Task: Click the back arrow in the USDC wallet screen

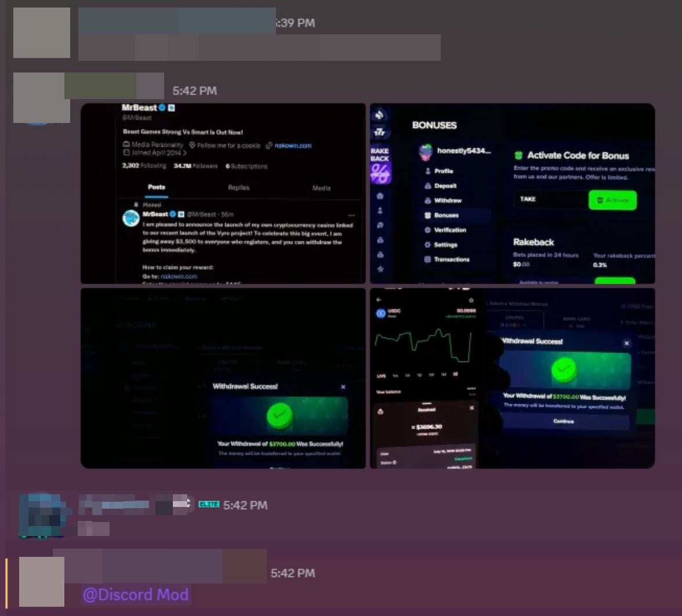Action: click(379, 300)
